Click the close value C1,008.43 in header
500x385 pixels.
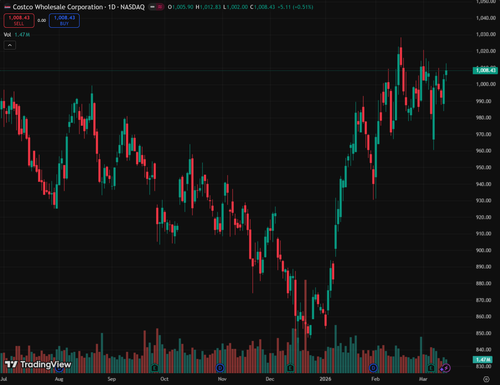(x=262, y=7)
